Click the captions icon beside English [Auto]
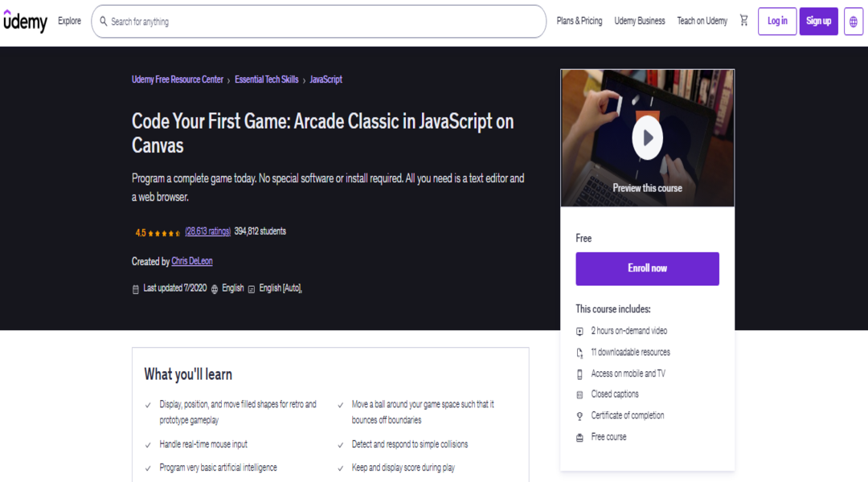 tap(252, 289)
